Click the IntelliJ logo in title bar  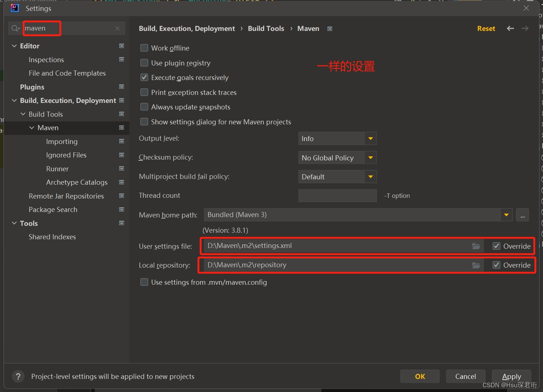click(15, 8)
